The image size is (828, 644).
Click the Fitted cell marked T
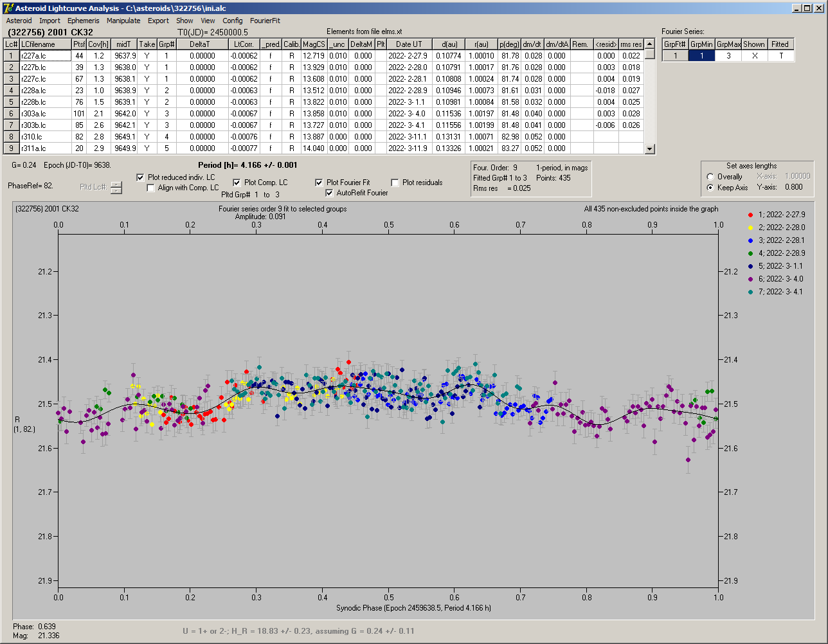[x=780, y=56]
